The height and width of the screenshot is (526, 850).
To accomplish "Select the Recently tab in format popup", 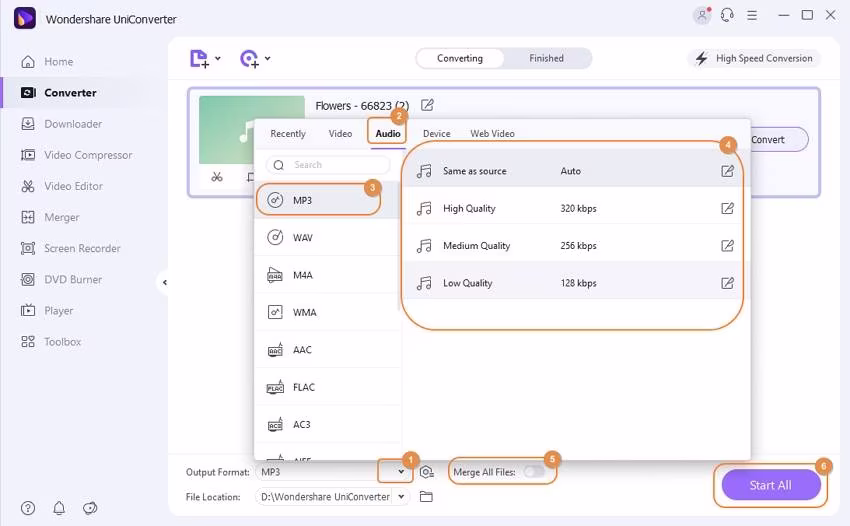I will click(x=288, y=133).
